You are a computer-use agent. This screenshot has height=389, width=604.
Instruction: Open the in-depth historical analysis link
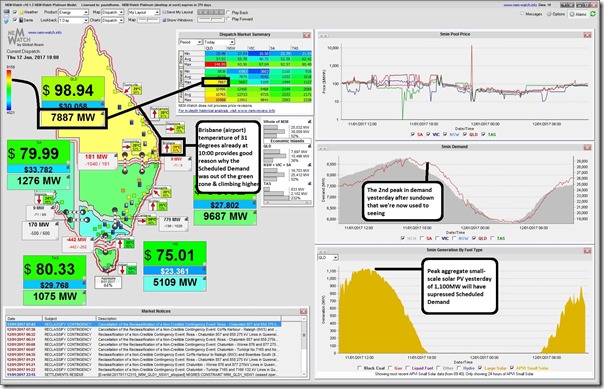click(x=228, y=111)
